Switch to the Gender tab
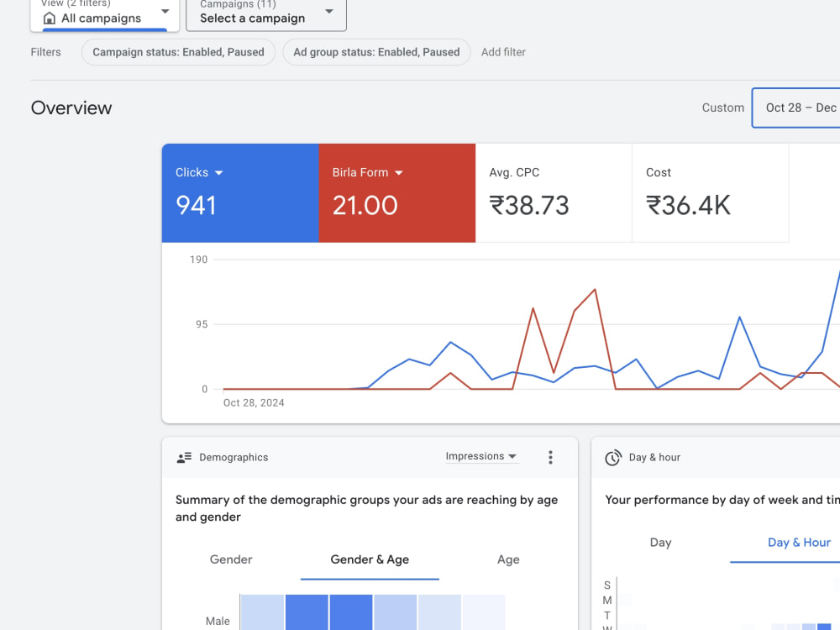Screen dimensions: 840x630 coord(231,559)
